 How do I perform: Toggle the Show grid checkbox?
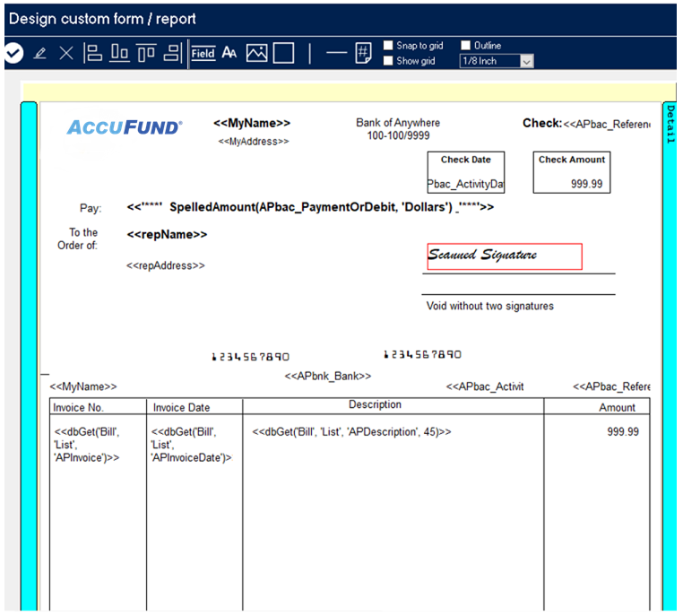point(388,61)
